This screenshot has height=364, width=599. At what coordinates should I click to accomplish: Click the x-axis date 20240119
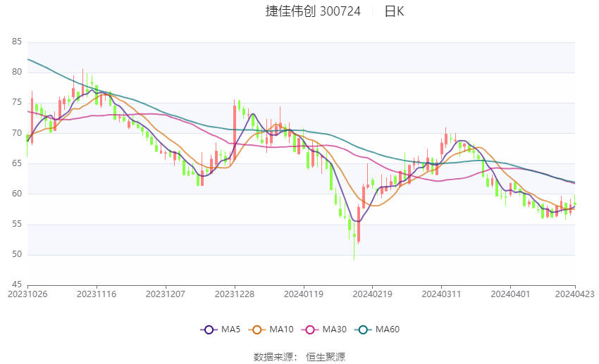click(x=304, y=294)
